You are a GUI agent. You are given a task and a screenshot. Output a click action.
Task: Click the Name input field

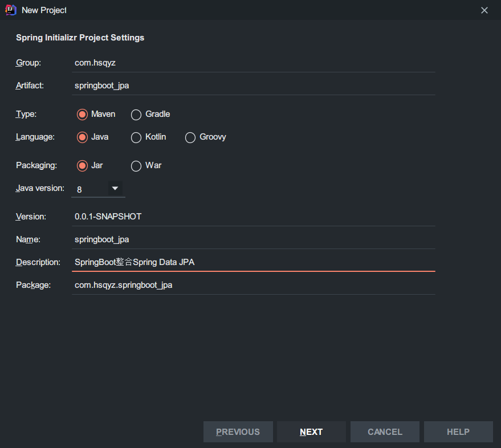click(254, 239)
